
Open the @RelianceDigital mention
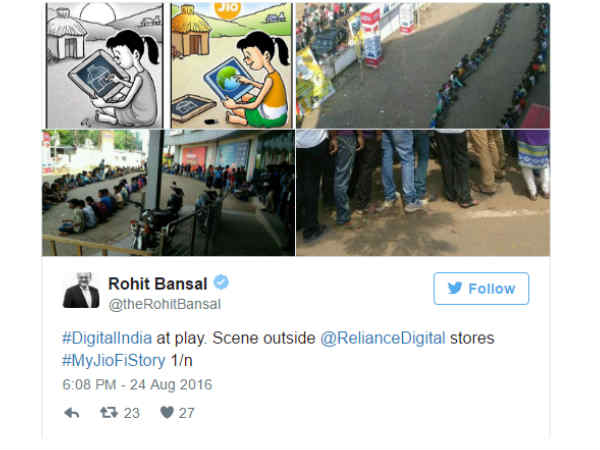coord(382,338)
